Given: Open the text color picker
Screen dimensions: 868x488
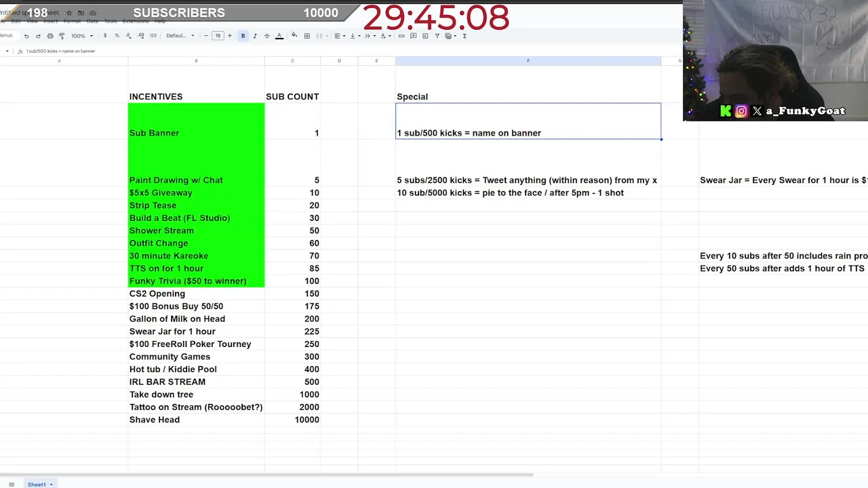Looking at the screenshot, I should pos(279,36).
